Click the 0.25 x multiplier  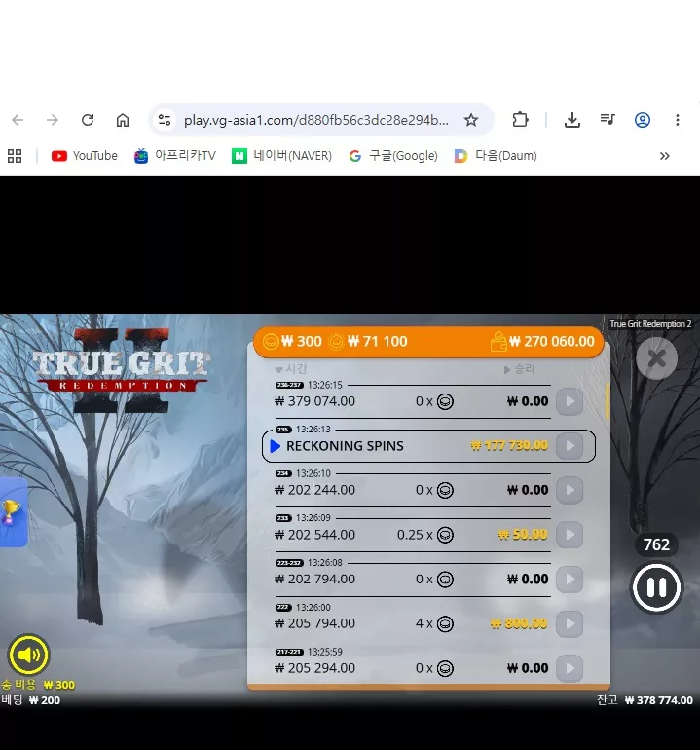tap(425, 535)
